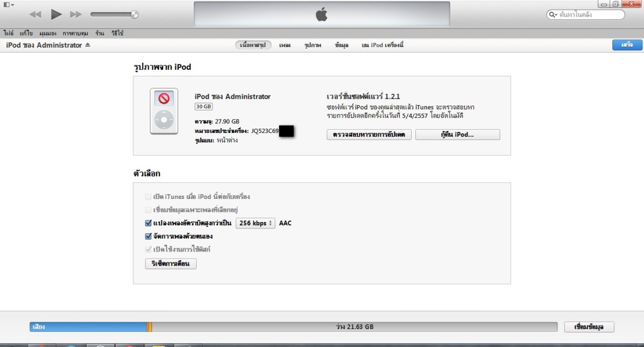This screenshot has width=644, height=347.
Task: Skip to the previous track
Action: [35, 14]
